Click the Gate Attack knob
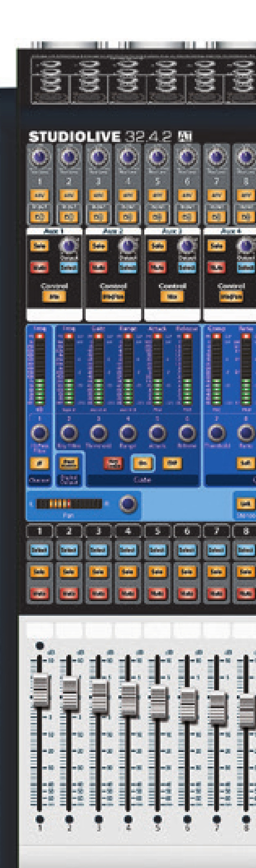The height and width of the screenshot is (868, 256). 157,433
